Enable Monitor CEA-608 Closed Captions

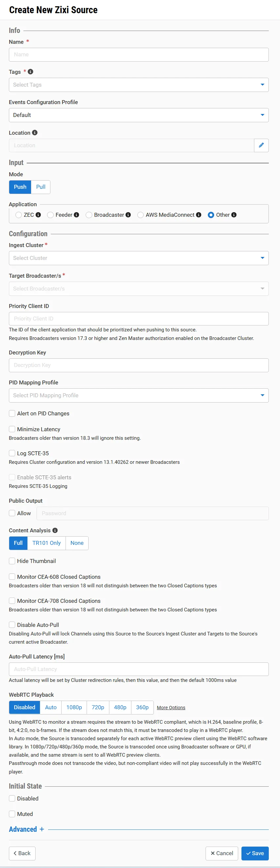click(x=12, y=577)
